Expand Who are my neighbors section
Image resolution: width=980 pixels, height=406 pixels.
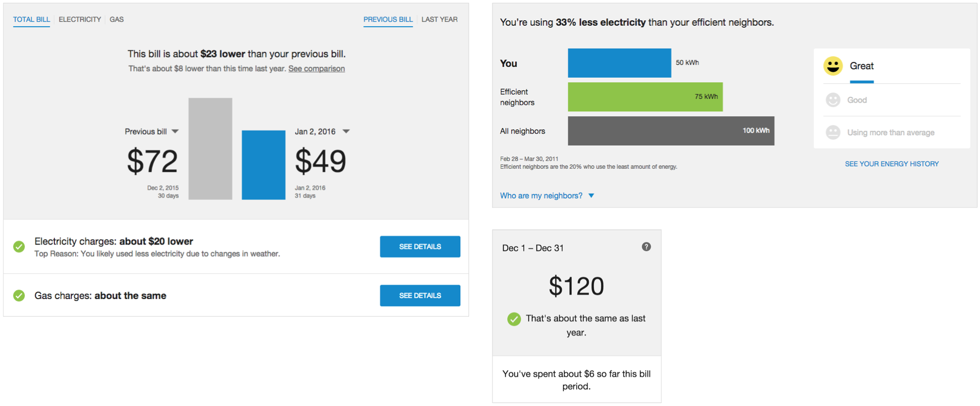tap(546, 196)
